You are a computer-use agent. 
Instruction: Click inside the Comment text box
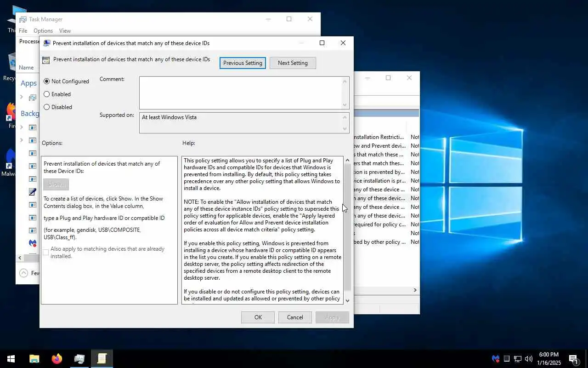click(240, 93)
